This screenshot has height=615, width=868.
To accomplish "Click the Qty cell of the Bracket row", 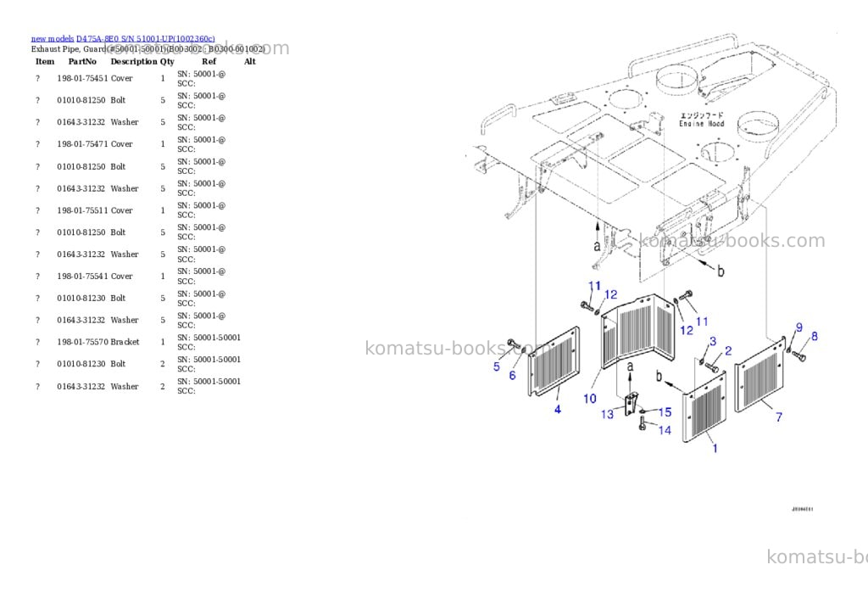I will point(163,342).
